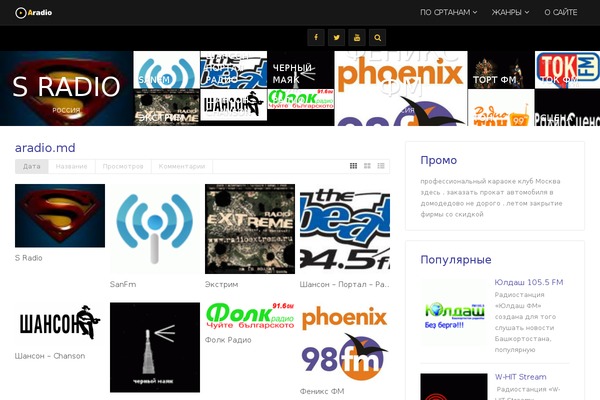Click the S Radio title link
The height and width of the screenshot is (400, 600).
(x=29, y=258)
